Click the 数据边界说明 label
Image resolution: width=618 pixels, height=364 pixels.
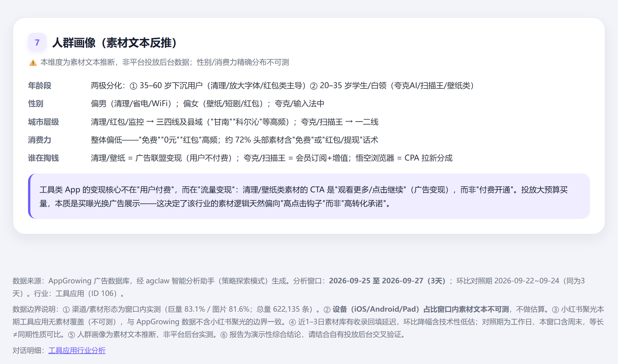click(34, 309)
